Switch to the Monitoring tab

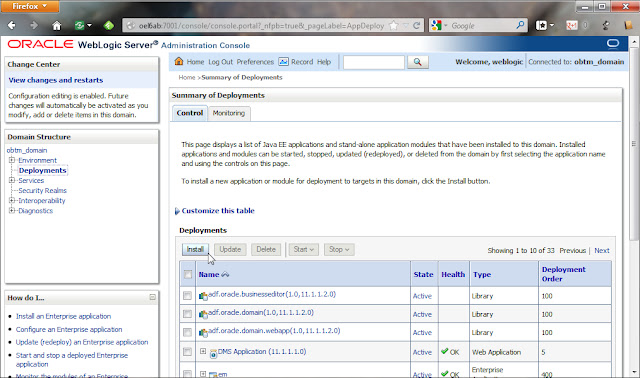[x=229, y=113]
